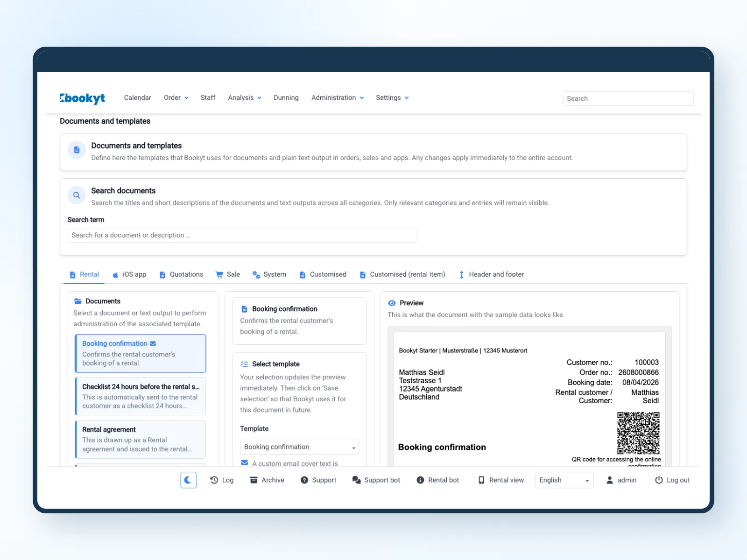The width and height of the screenshot is (747, 560).
Task: Expand the Analysis menu
Action: [x=245, y=98]
